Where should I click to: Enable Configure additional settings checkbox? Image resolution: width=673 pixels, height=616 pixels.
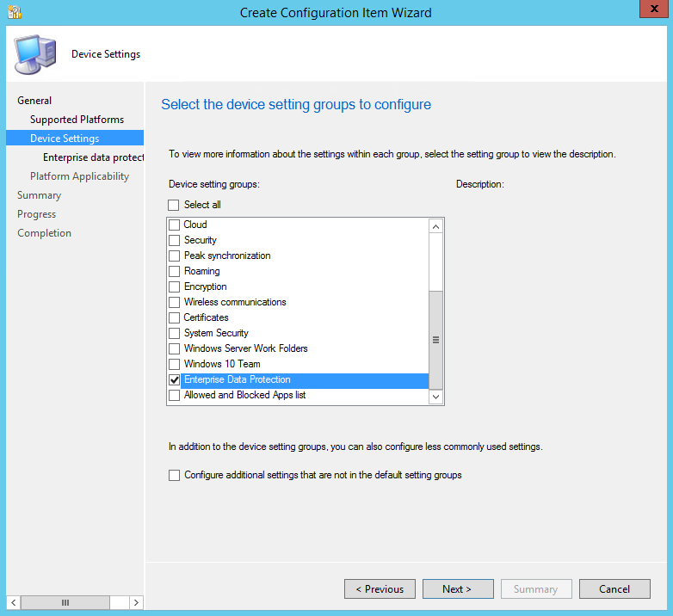click(175, 475)
